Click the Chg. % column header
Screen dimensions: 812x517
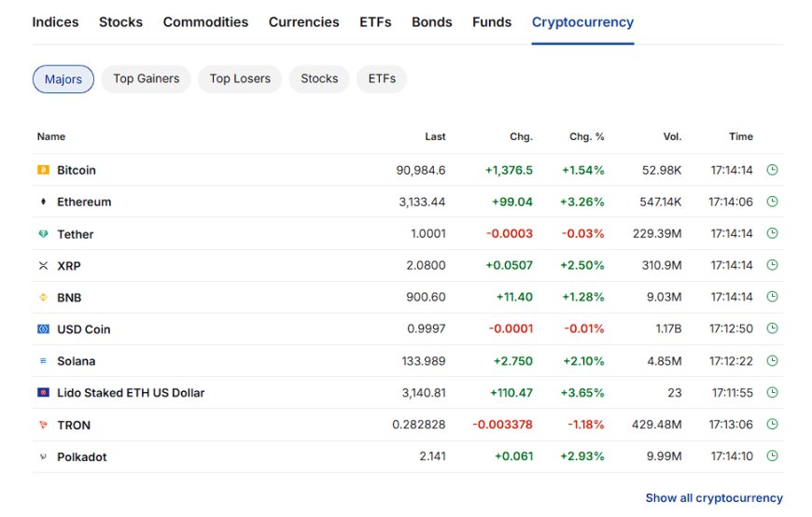tap(587, 137)
